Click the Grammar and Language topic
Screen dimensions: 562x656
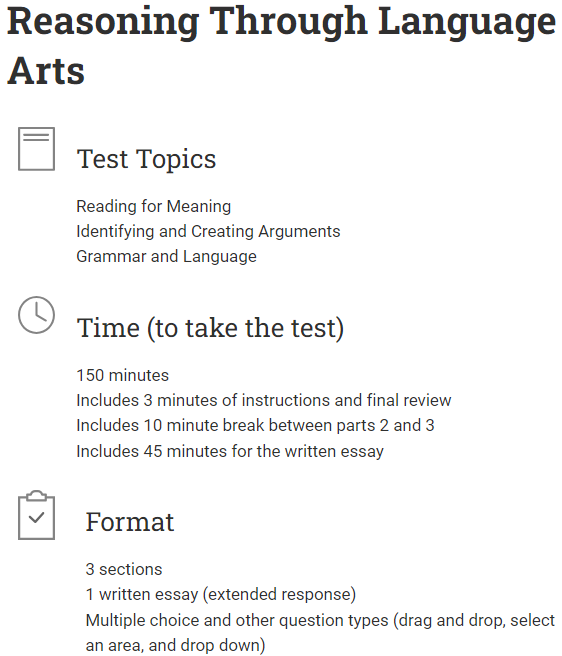[x=167, y=256]
